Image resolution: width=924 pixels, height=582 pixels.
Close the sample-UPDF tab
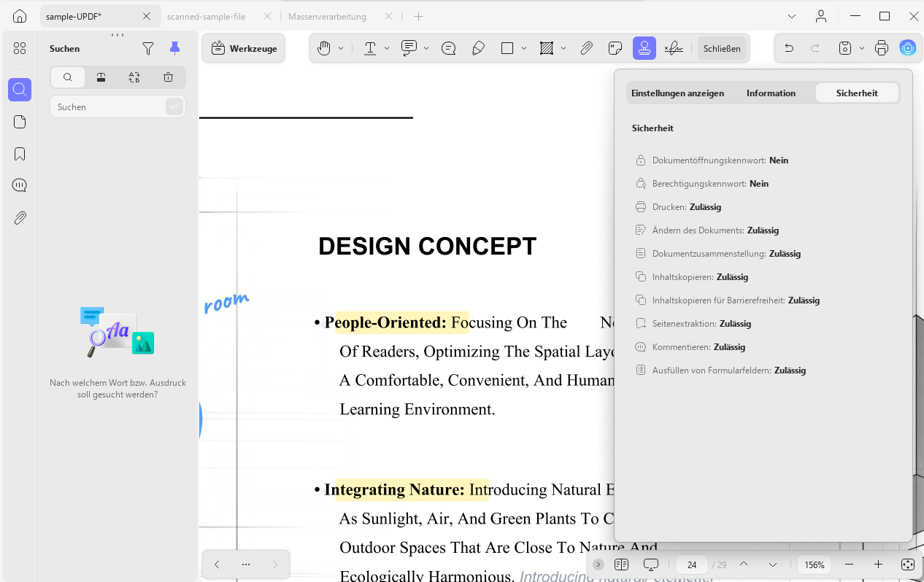click(x=147, y=16)
